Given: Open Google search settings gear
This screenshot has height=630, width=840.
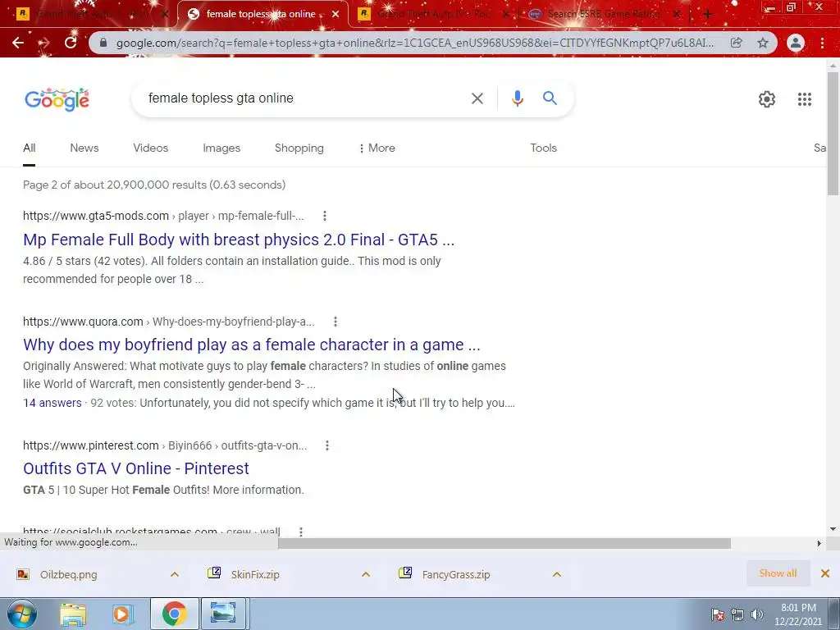Looking at the screenshot, I should coord(767,99).
